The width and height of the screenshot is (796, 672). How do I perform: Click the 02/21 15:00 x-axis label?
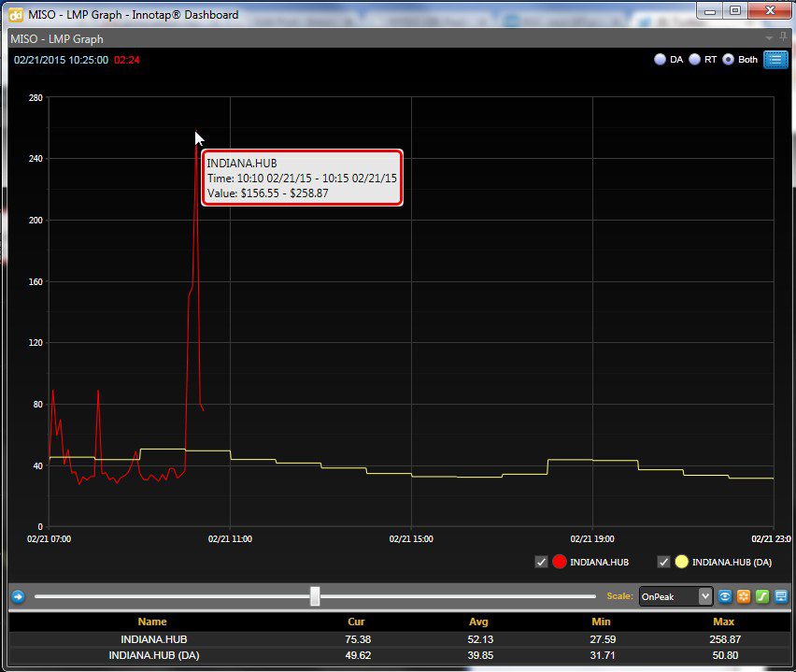[x=411, y=539]
